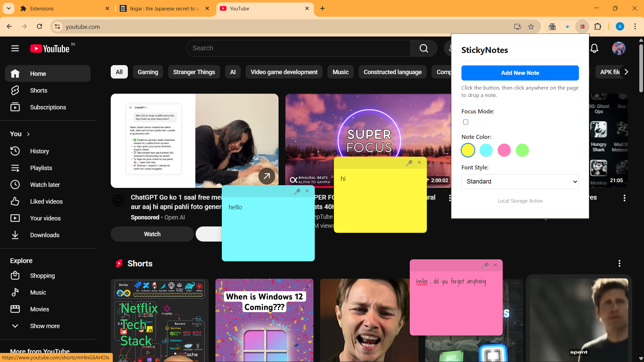Screen dimensions: 644x362
Task: Open History in the sidebar
Action: point(48,151)
